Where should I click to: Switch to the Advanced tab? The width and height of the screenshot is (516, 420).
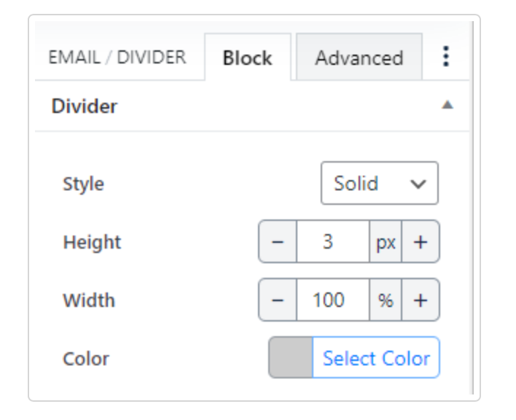pos(359,58)
